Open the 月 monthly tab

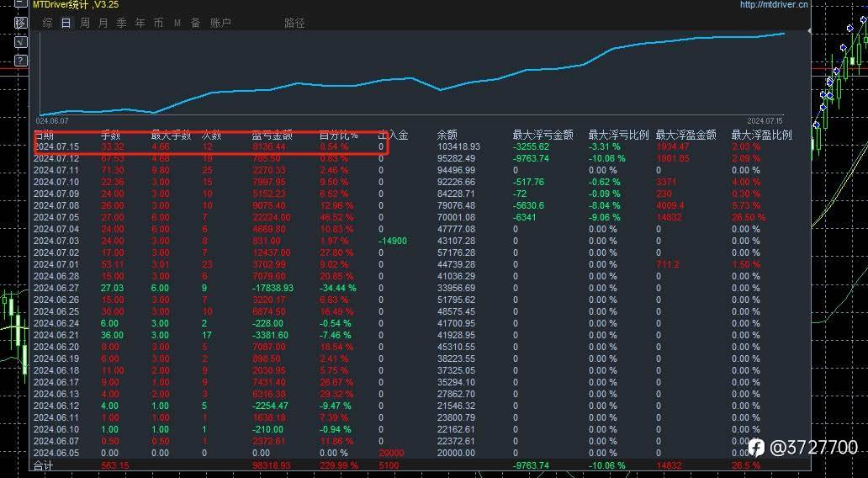pos(103,24)
